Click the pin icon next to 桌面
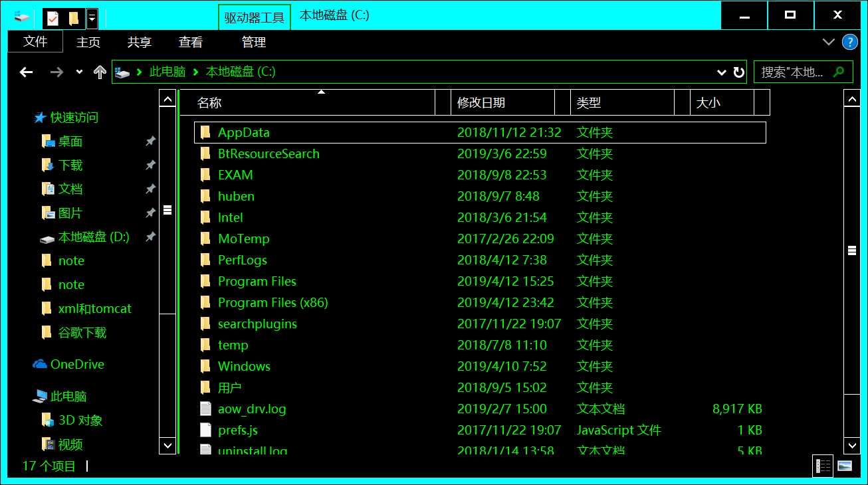Screen dimensions: 868x485 point(150,142)
